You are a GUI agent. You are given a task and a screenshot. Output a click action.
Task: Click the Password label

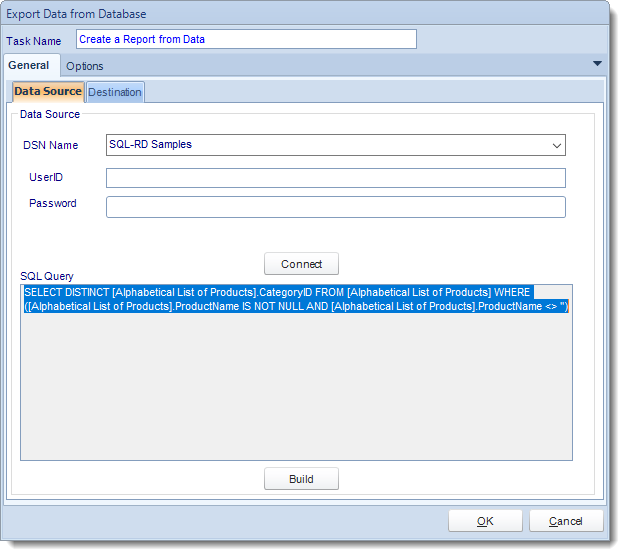point(53,203)
